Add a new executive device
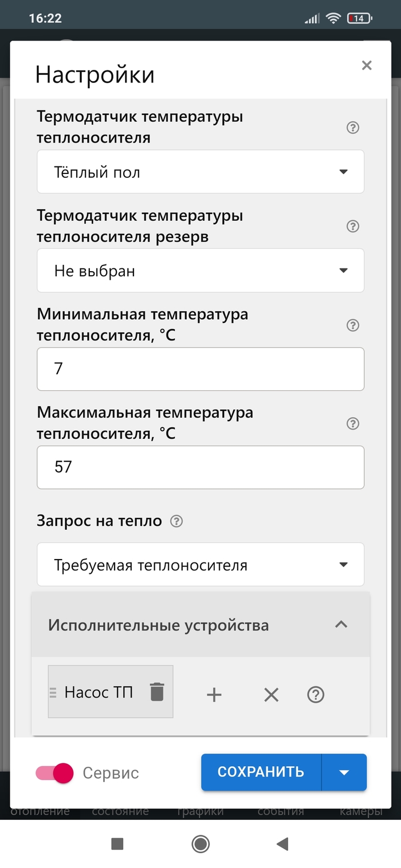Screen dimensions: 401x868 [214, 695]
